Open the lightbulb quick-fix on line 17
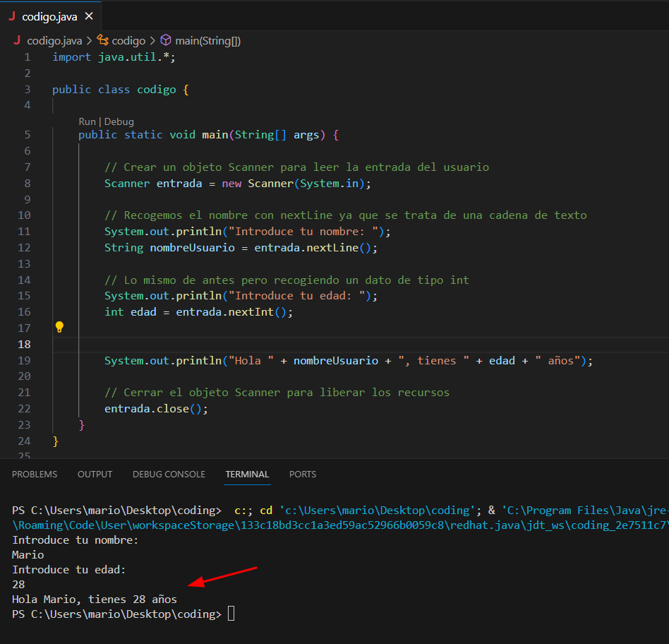Image resolution: width=669 pixels, height=644 pixels. point(59,328)
